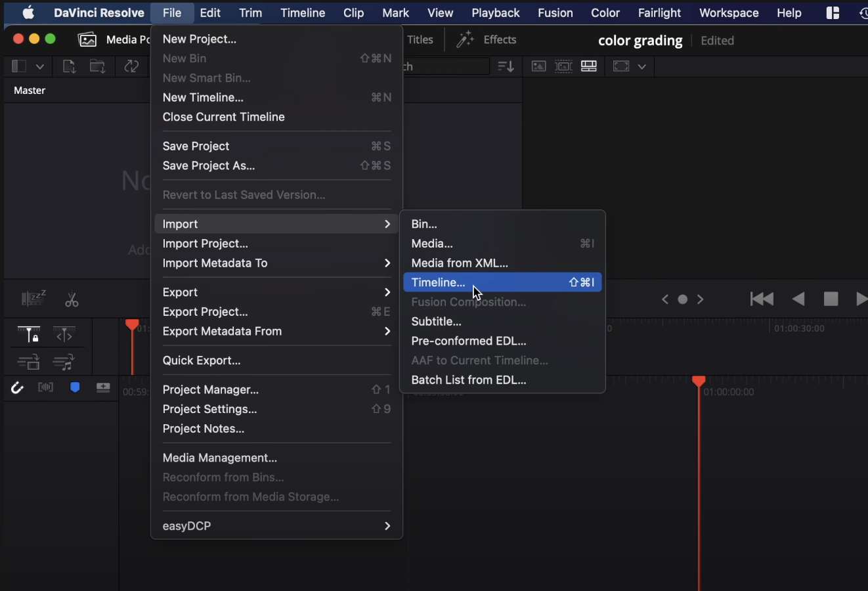Open Project Notes...
The image size is (868, 591).
276,429
